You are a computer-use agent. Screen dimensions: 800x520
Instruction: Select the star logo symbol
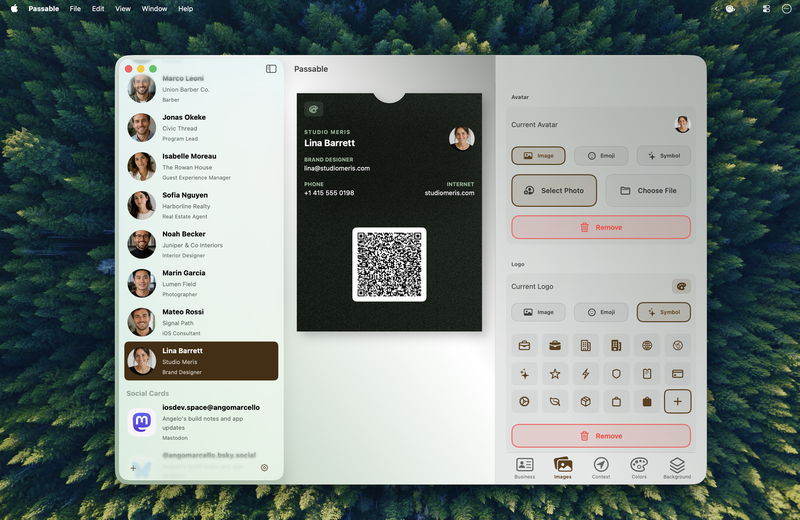555,374
